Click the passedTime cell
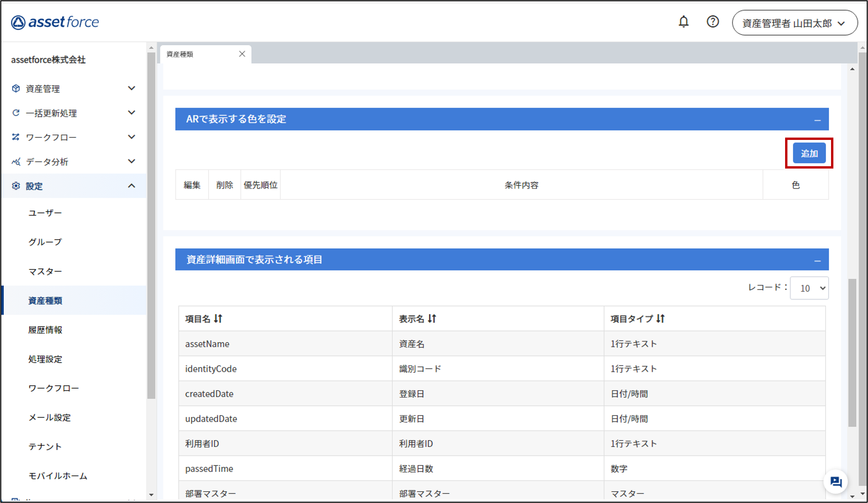This screenshot has height=503, width=868. coord(285,469)
